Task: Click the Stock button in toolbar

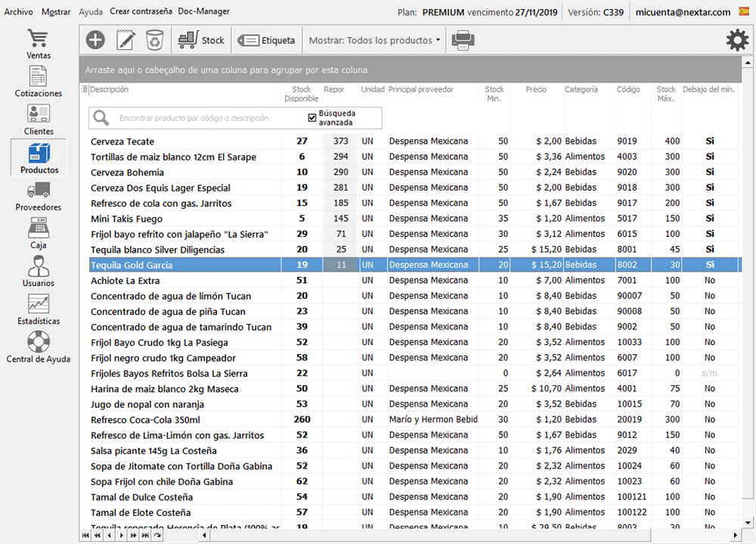Action: click(202, 40)
